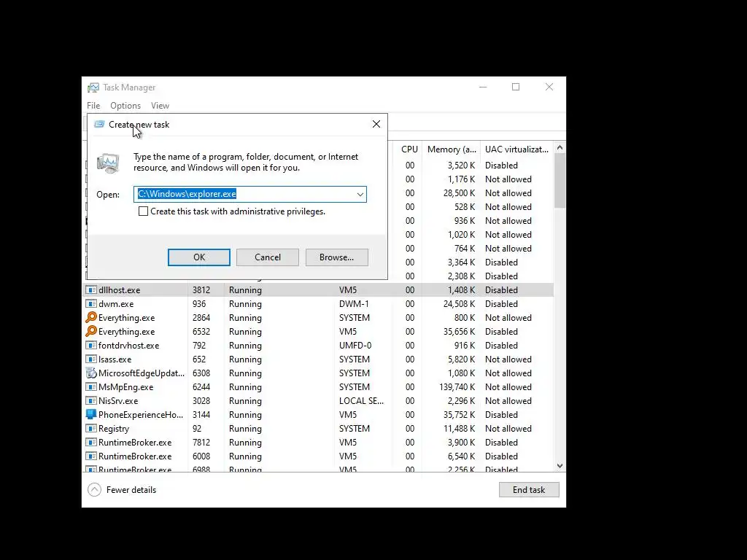Sort by the UAC virtualization column header
The image size is (747, 560).
click(516, 149)
